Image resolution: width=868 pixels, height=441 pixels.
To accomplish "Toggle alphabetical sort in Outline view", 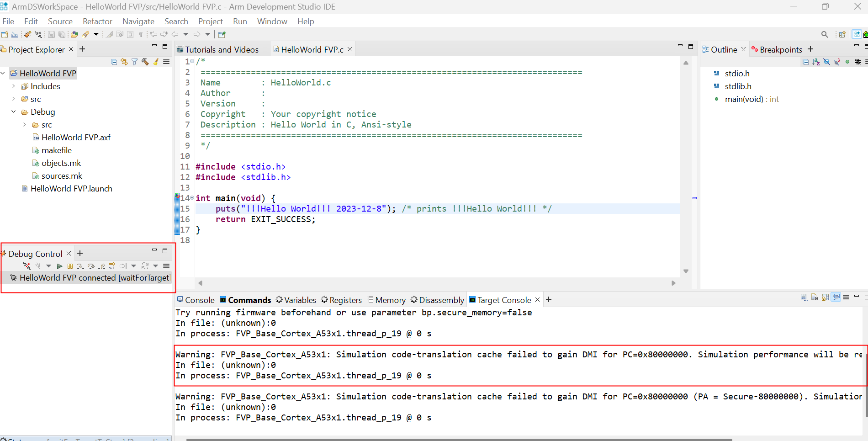I will (816, 62).
